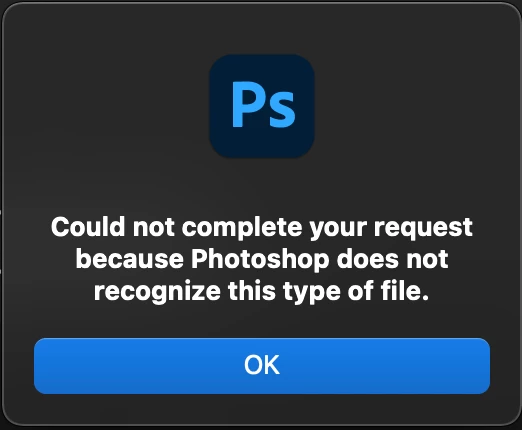Click the OK button
522x430 pixels.
click(x=262, y=366)
